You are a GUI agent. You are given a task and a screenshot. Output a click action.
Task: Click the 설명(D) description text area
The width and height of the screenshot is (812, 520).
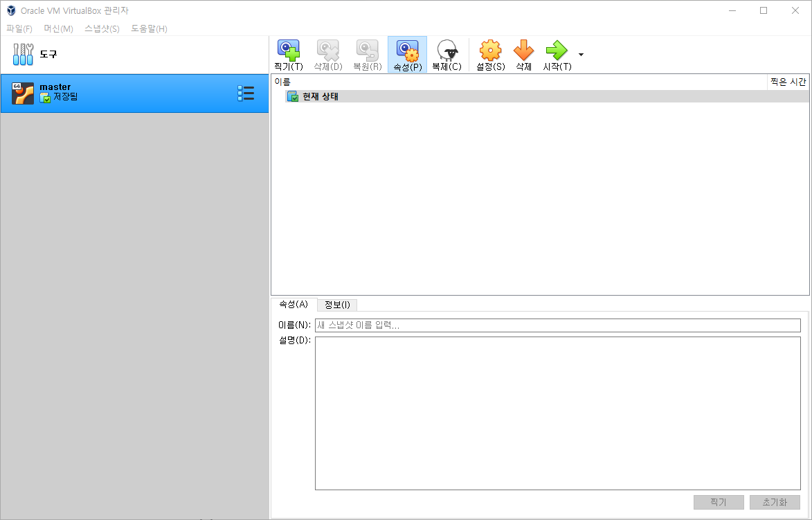558,413
